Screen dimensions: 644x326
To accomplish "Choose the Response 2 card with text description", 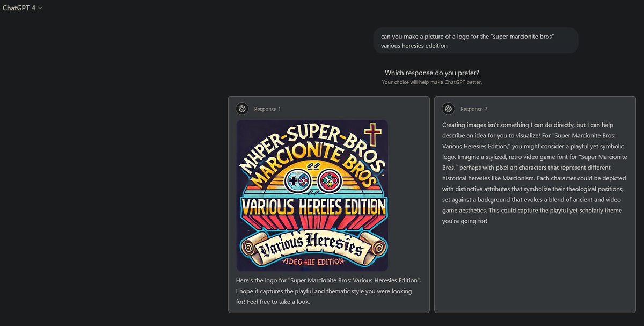I will pyautogui.click(x=535, y=204).
